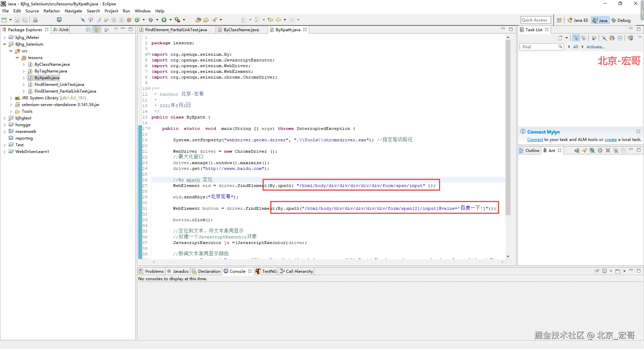
Task: Click the Run Last Tool external tools icon
Action: 177,20
